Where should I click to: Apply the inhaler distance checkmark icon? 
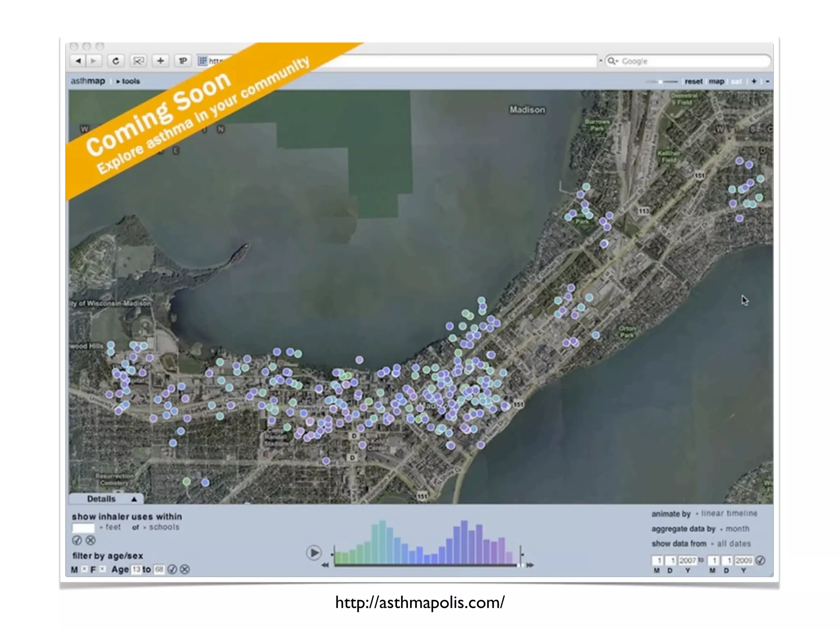[x=77, y=540]
